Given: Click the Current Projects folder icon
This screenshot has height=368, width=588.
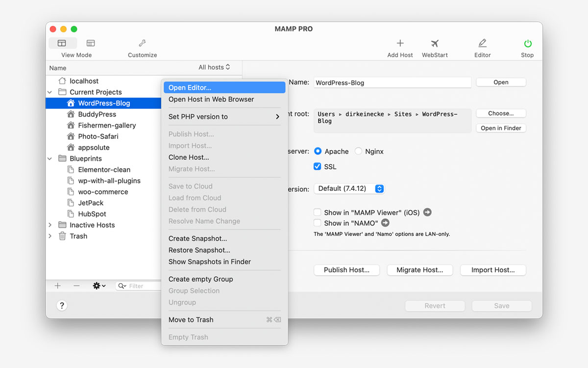Looking at the screenshot, I should (62, 92).
